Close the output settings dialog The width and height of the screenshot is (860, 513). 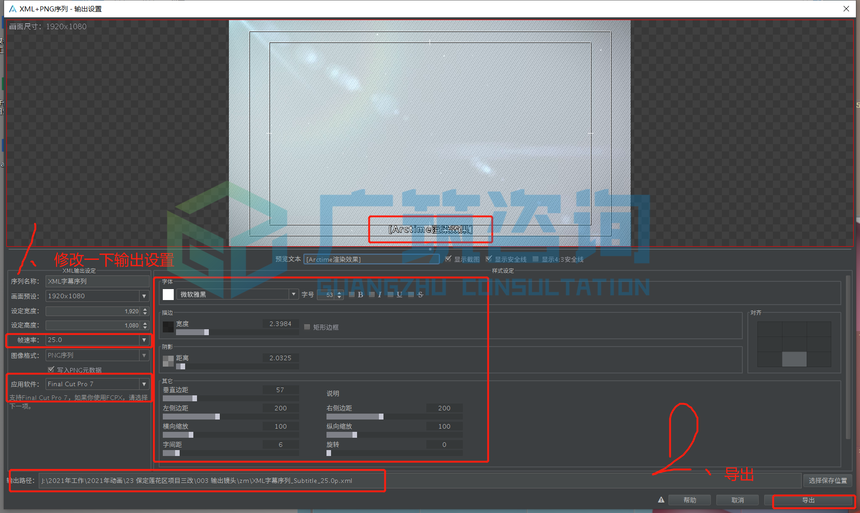(x=846, y=9)
